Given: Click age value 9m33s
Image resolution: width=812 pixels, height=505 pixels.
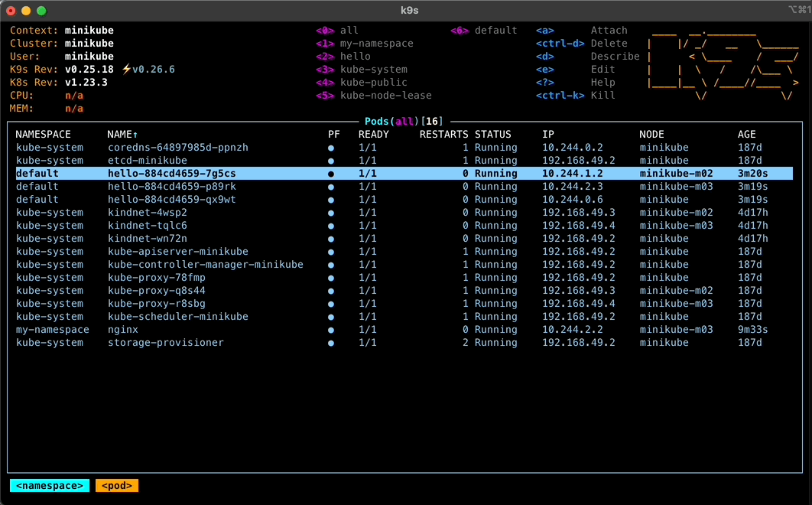Looking at the screenshot, I should [x=752, y=330].
